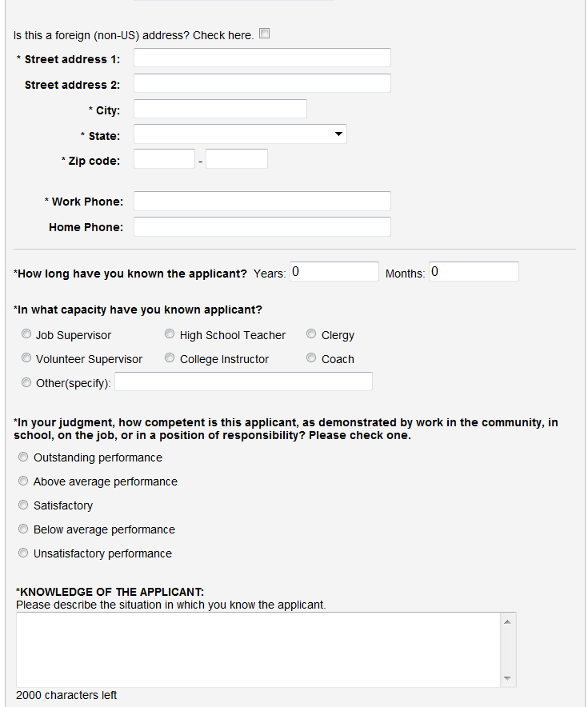This screenshot has height=707, width=588.
Task: Click the Months known input field
Action: coord(474,272)
